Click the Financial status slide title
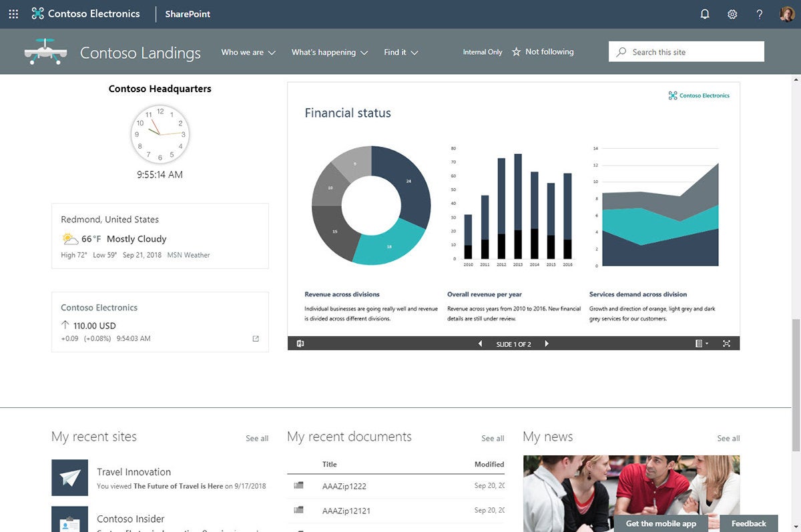This screenshot has width=801, height=532. point(348,113)
